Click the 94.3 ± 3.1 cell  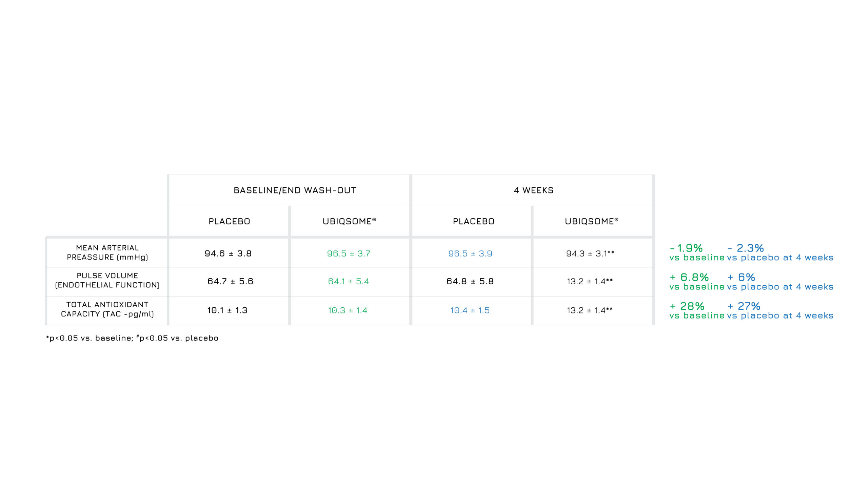(590, 253)
